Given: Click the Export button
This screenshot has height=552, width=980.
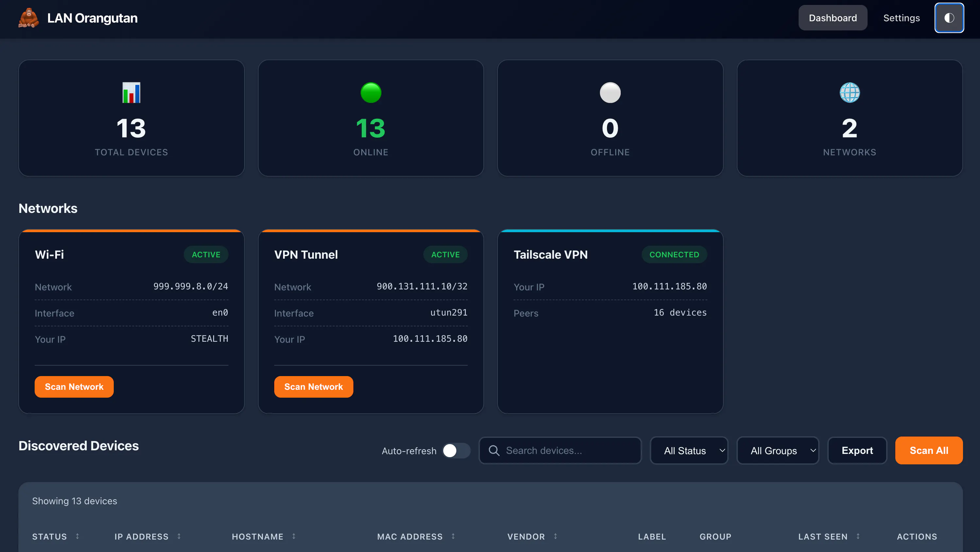Looking at the screenshot, I should (857, 450).
